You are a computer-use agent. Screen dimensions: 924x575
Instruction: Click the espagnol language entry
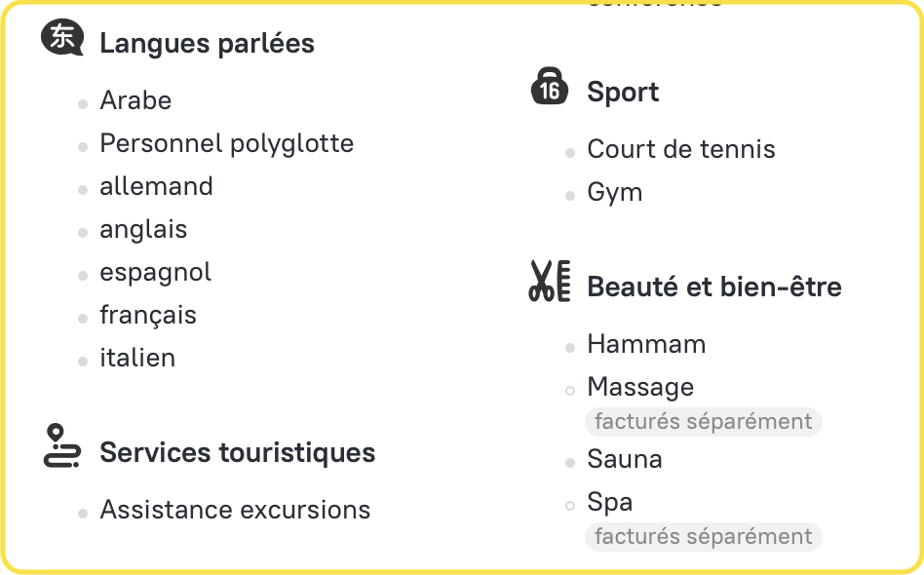[x=155, y=272]
